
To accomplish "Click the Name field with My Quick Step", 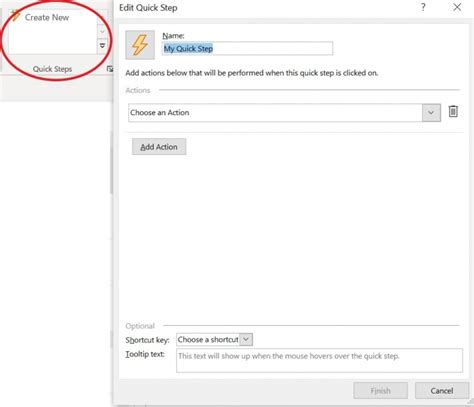I will [x=247, y=49].
